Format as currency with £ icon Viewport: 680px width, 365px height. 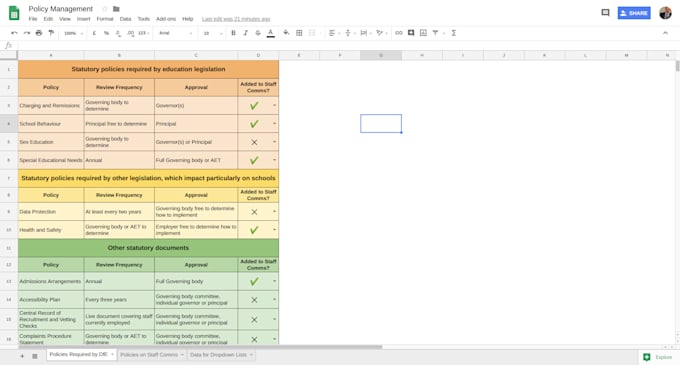(x=94, y=33)
